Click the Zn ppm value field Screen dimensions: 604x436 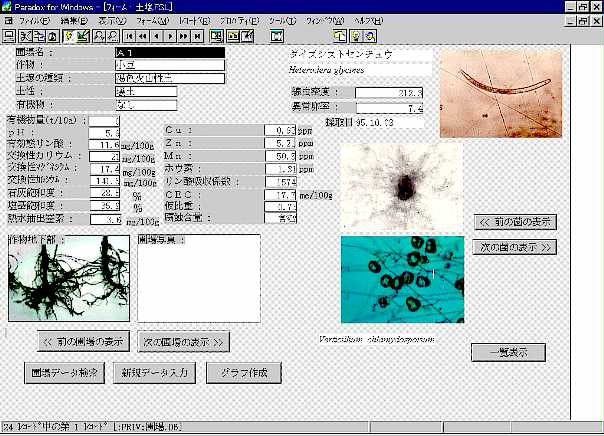280,143
